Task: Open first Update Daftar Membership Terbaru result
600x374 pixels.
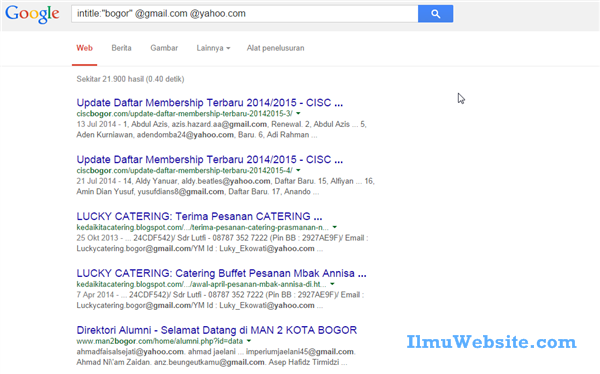Action: pyautogui.click(x=210, y=103)
